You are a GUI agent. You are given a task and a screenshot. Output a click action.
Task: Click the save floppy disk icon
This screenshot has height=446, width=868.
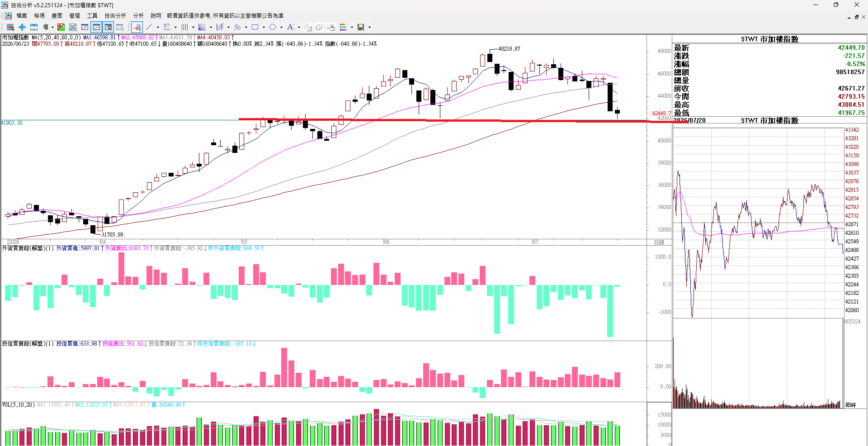click(x=361, y=27)
